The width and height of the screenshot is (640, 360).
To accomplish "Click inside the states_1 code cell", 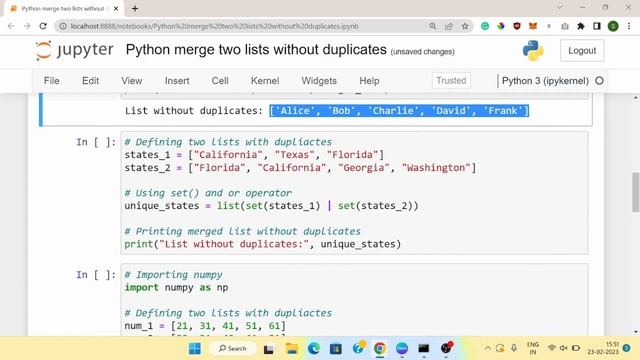I will [354, 193].
